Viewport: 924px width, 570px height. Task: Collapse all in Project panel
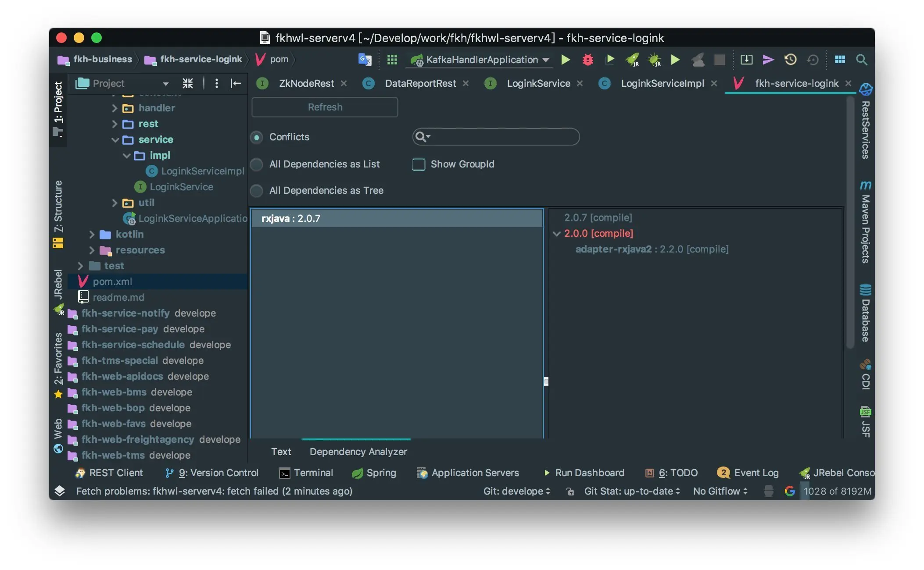pyautogui.click(x=188, y=83)
